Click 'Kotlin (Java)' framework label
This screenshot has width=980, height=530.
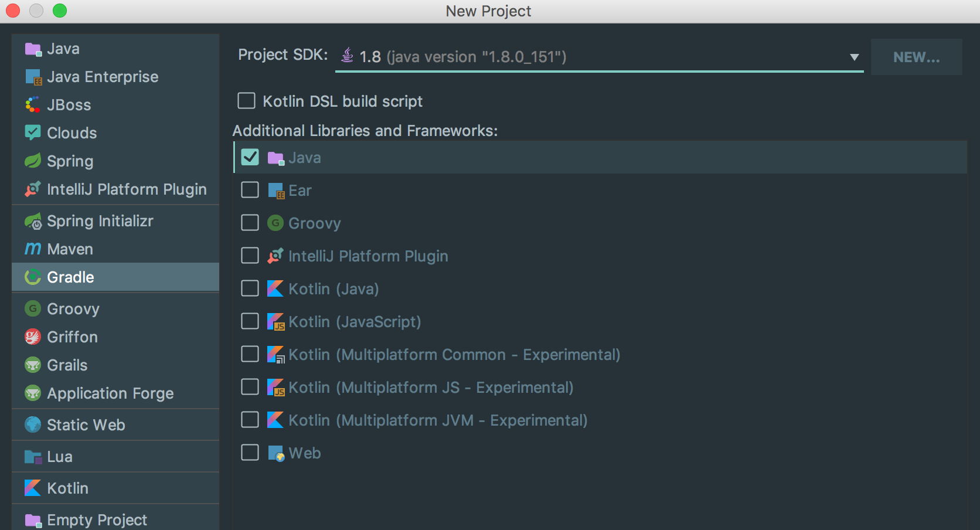[x=334, y=289]
